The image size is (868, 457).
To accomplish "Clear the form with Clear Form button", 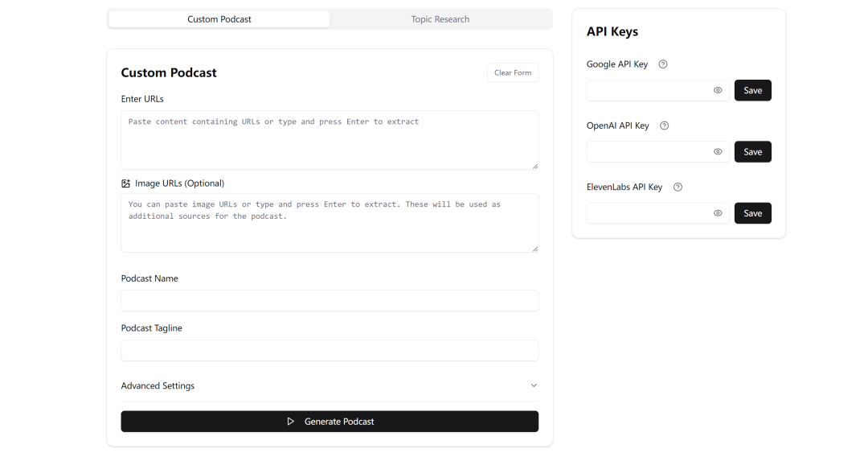I will (513, 72).
